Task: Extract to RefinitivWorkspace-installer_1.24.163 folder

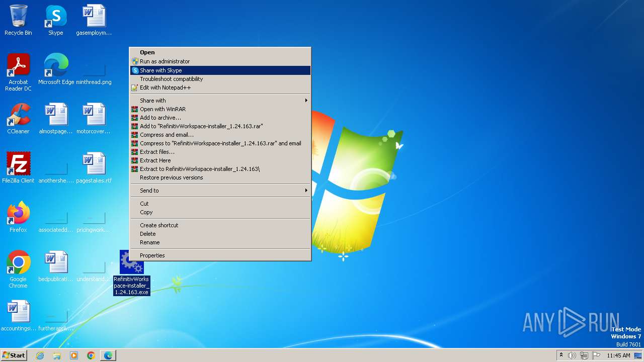Action: (x=220, y=169)
